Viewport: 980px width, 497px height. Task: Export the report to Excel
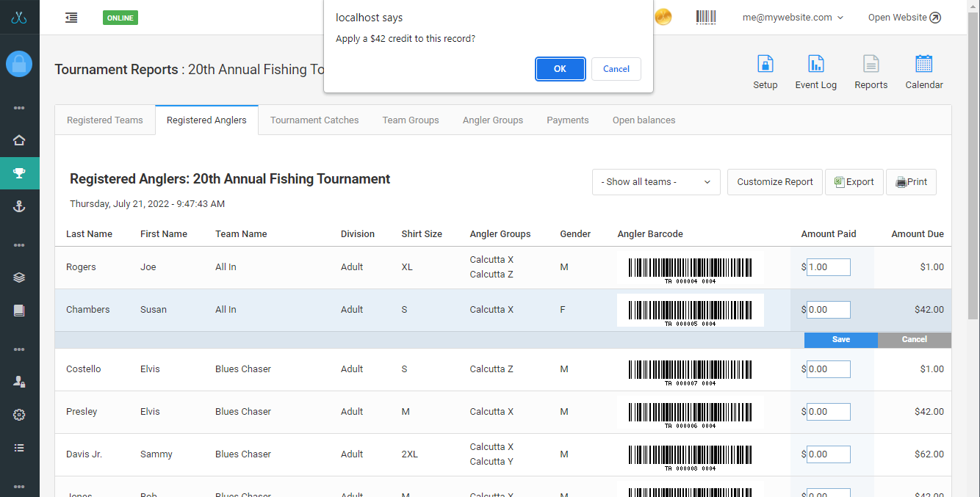coord(854,182)
